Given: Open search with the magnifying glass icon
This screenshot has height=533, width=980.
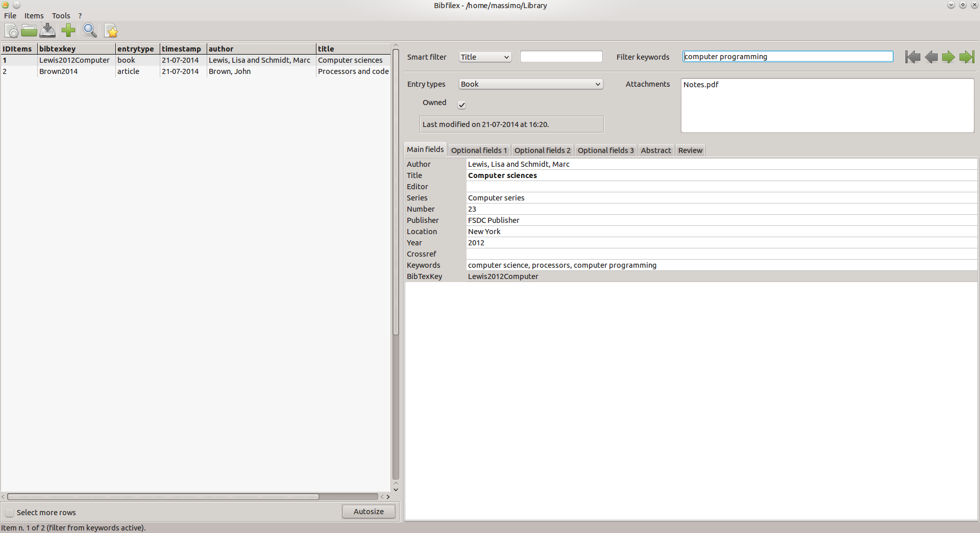Looking at the screenshot, I should click(x=90, y=31).
